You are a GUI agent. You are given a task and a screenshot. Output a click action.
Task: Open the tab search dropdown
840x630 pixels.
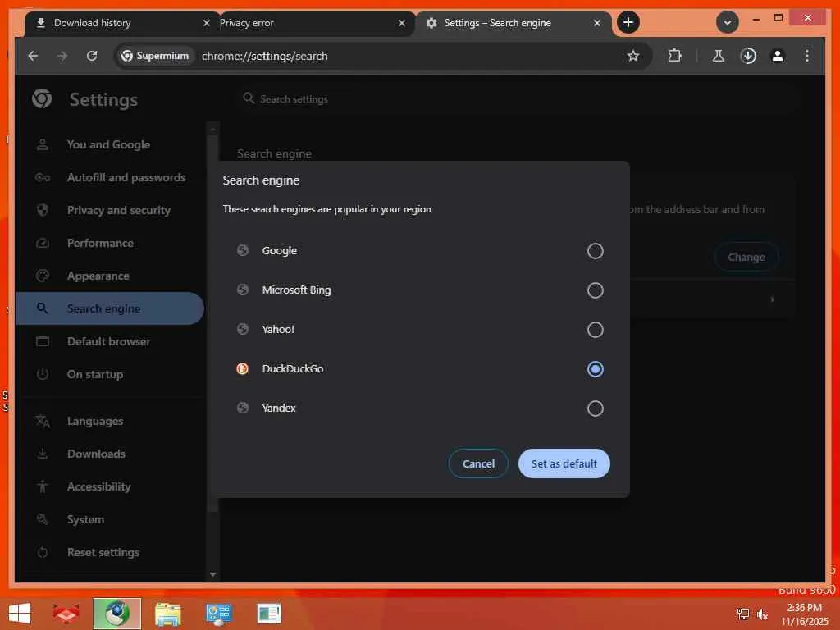tap(727, 22)
